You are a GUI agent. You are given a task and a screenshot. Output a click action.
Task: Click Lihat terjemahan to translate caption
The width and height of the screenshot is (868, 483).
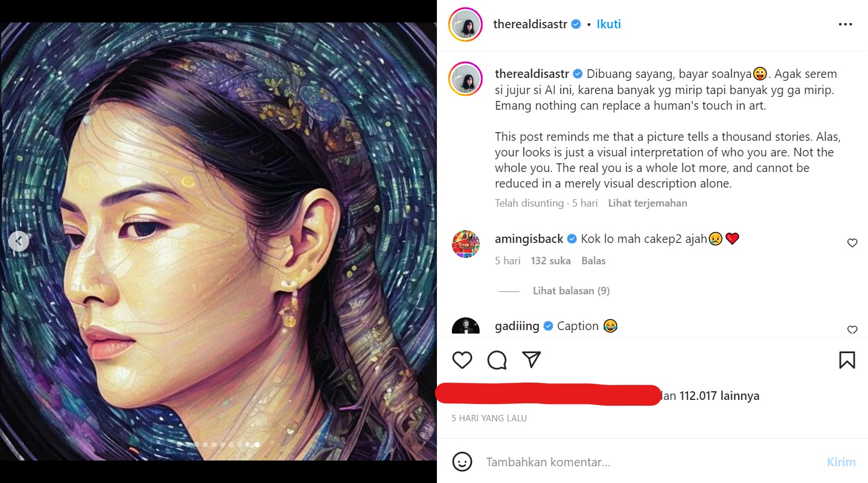pyautogui.click(x=647, y=203)
